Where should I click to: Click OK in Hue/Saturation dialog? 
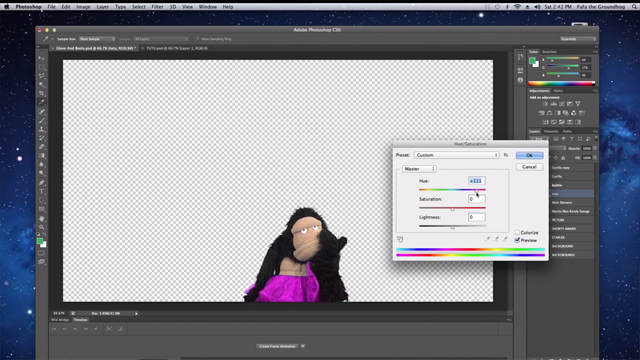click(x=529, y=155)
